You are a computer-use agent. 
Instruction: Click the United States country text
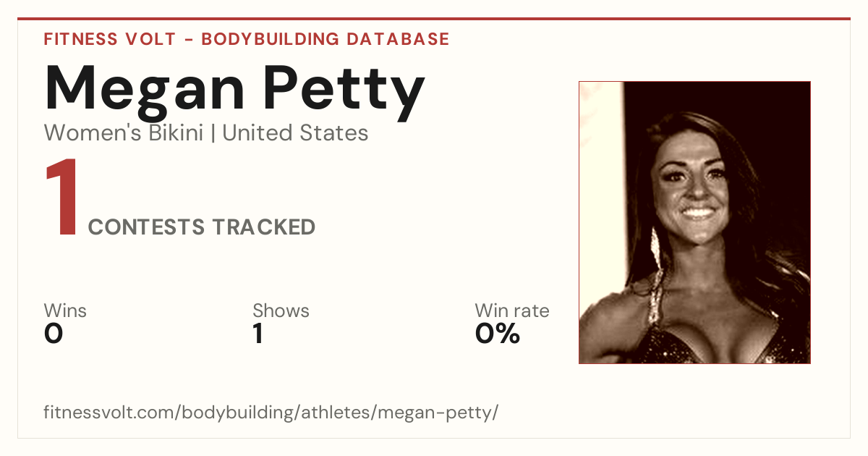point(296,133)
